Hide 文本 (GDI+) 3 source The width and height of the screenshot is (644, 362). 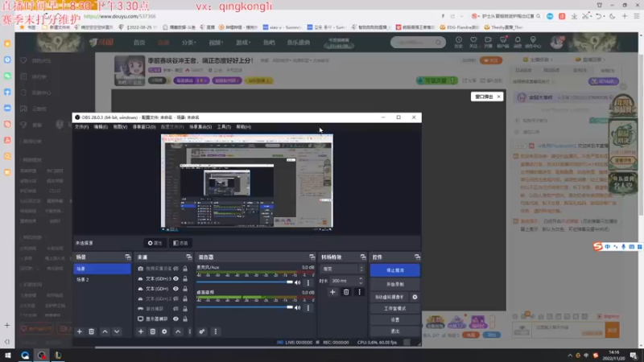pos(175,278)
